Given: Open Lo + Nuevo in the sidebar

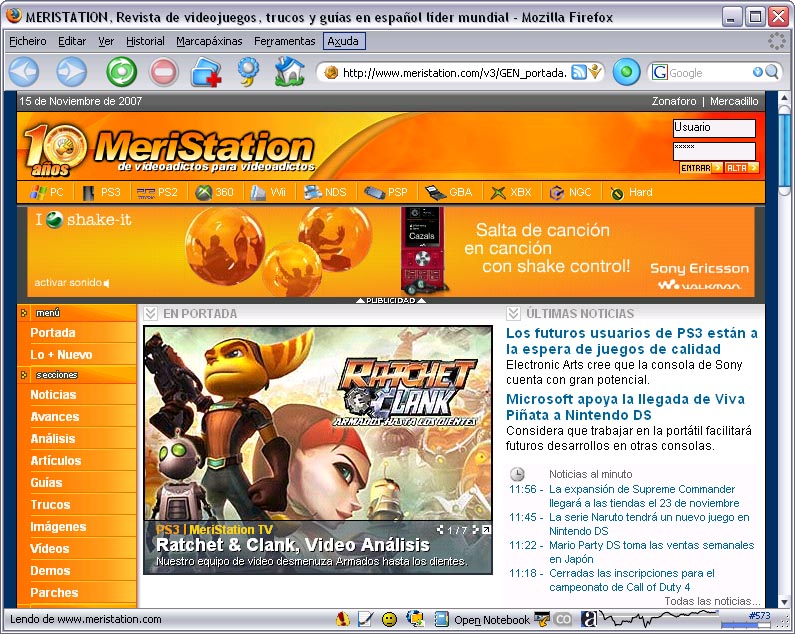Looking at the screenshot, I should [x=61, y=355].
